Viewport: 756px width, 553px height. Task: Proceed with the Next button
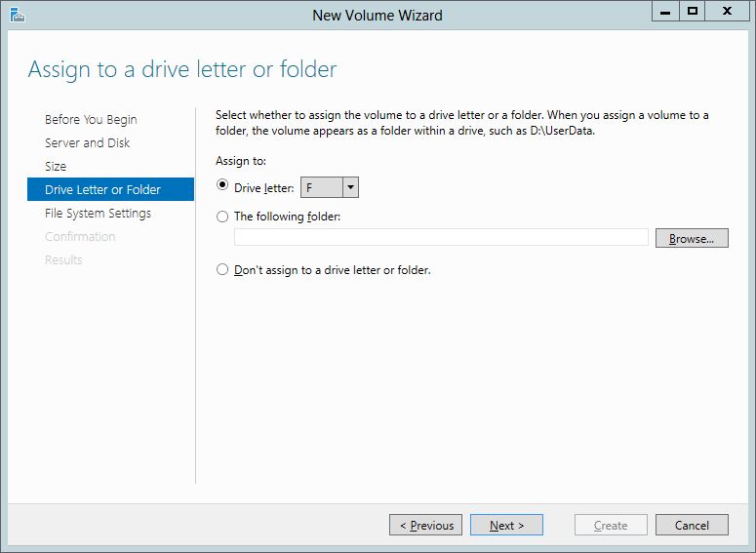[506, 525]
